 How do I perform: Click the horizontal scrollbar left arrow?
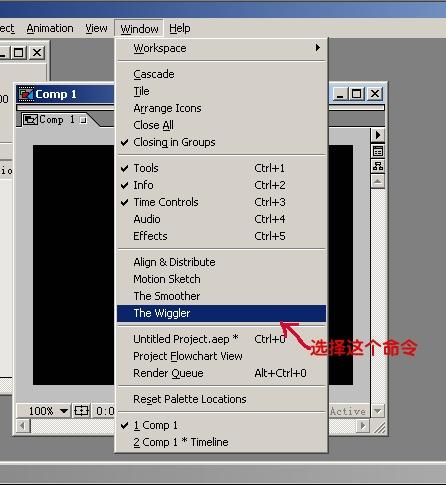tap(23, 426)
